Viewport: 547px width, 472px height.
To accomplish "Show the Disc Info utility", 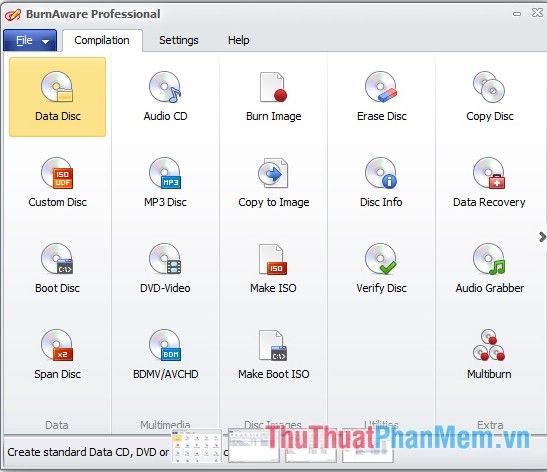I will click(x=381, y=183).
